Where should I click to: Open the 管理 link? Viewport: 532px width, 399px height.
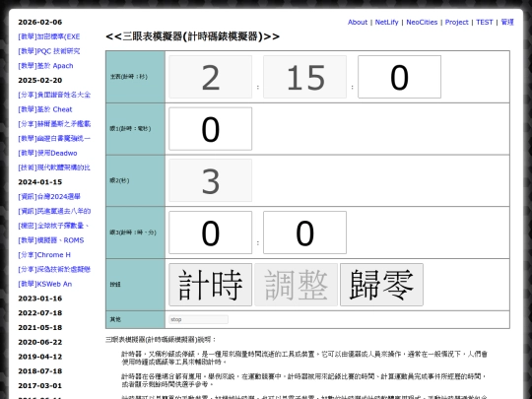(507, 22)
